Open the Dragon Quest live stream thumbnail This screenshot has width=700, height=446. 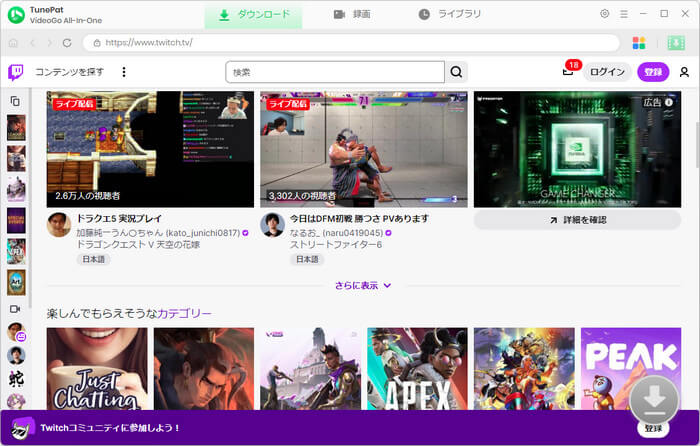(150, 149)
